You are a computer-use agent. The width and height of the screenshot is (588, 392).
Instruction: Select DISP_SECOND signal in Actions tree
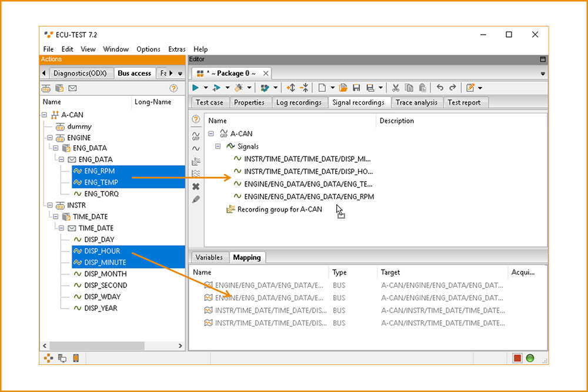coord(106,285)
